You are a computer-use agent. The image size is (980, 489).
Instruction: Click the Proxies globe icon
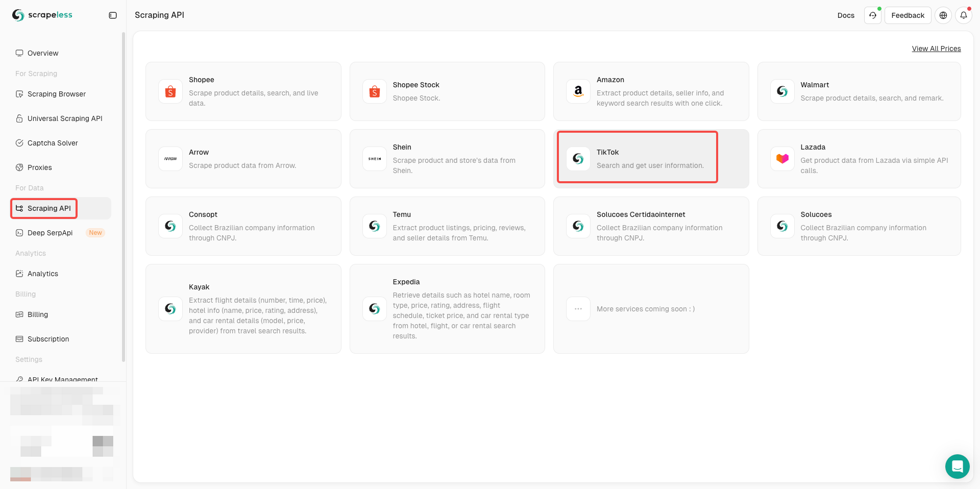tap(19, 167)
